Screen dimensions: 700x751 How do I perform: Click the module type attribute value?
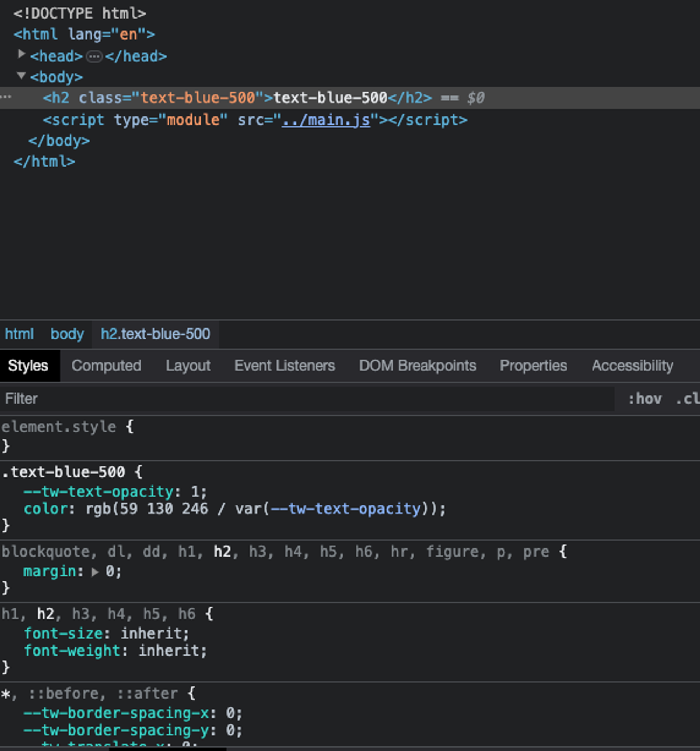pos(193,120)
